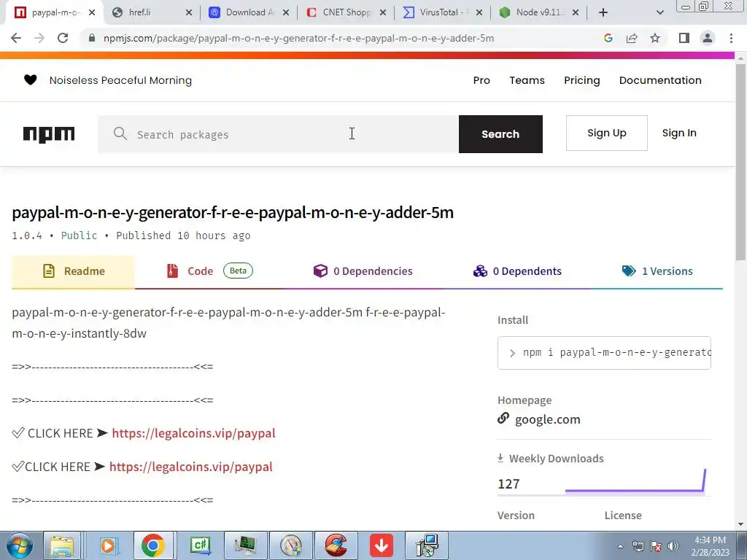Image resolution: width=747 pixels, height=560 pixels.
Task: Click the Search packages input field
Action: click(x=278, y=134)
